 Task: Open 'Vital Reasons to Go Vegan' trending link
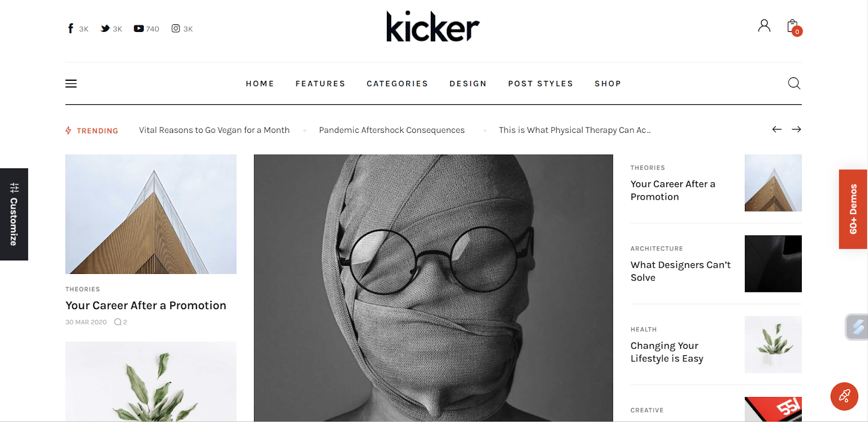coord(214,130)
